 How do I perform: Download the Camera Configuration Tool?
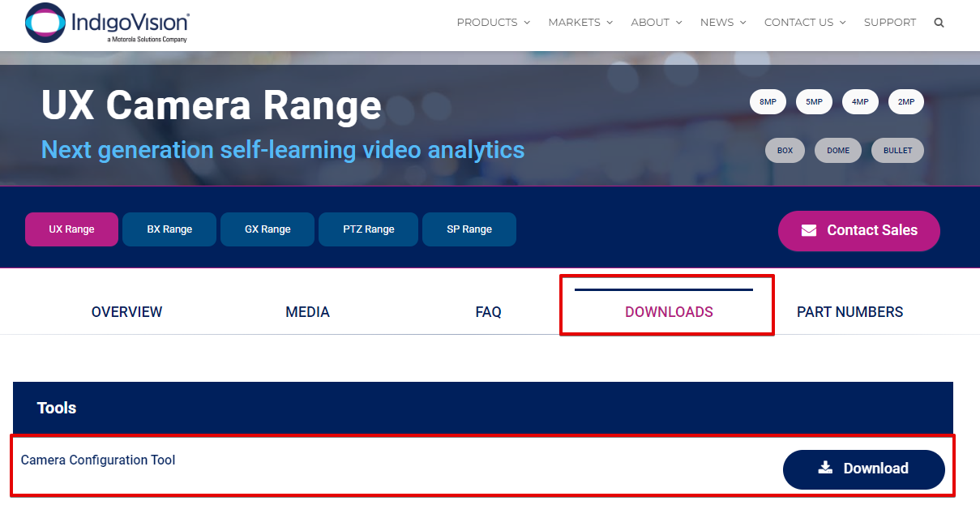click(x=863, y=469)
